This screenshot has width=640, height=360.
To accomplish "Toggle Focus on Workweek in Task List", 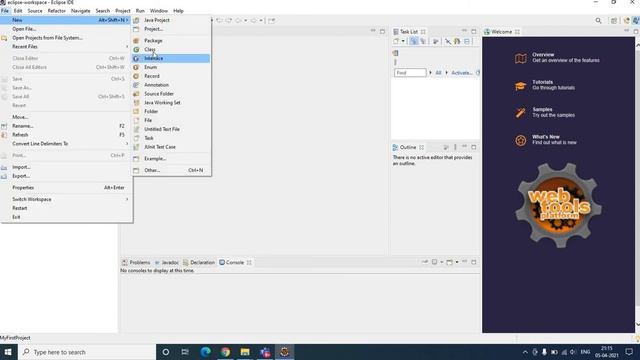I will coord(435,41).
